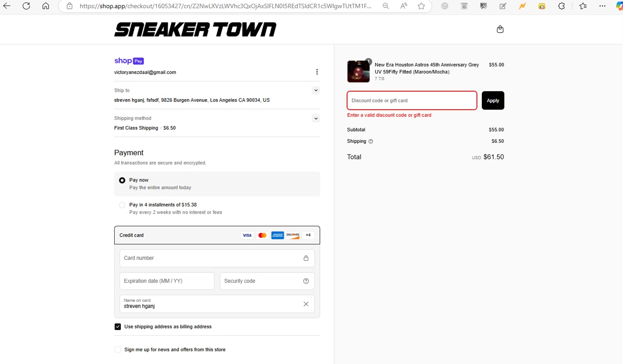The height and width of the screenshot is (364, 623).
Task: Open the dark chevron bookmark extension icon
Action: [x=483, y=6]
